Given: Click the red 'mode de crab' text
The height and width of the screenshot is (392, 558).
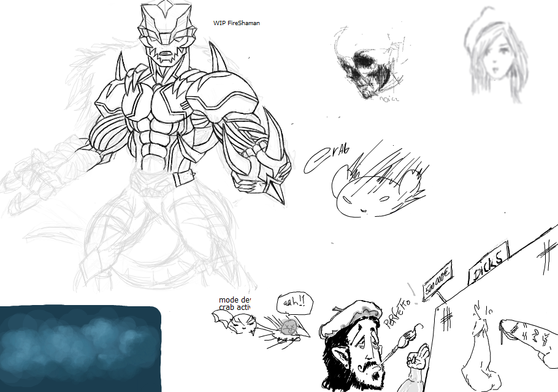Looking at the screenshot, I should click(234, 304).
